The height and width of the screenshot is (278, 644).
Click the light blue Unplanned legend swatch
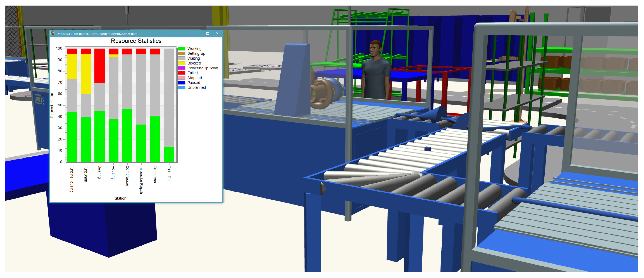181,88
